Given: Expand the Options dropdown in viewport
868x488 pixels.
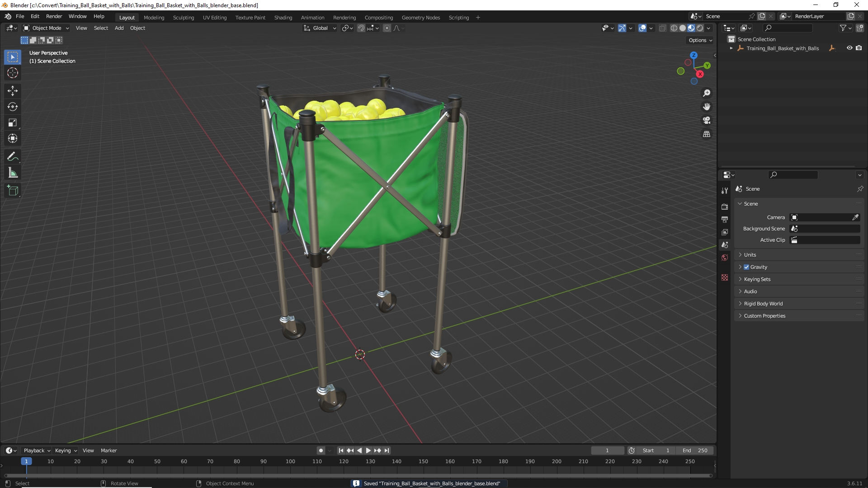Looking at the screenshot, I should 700,40.
